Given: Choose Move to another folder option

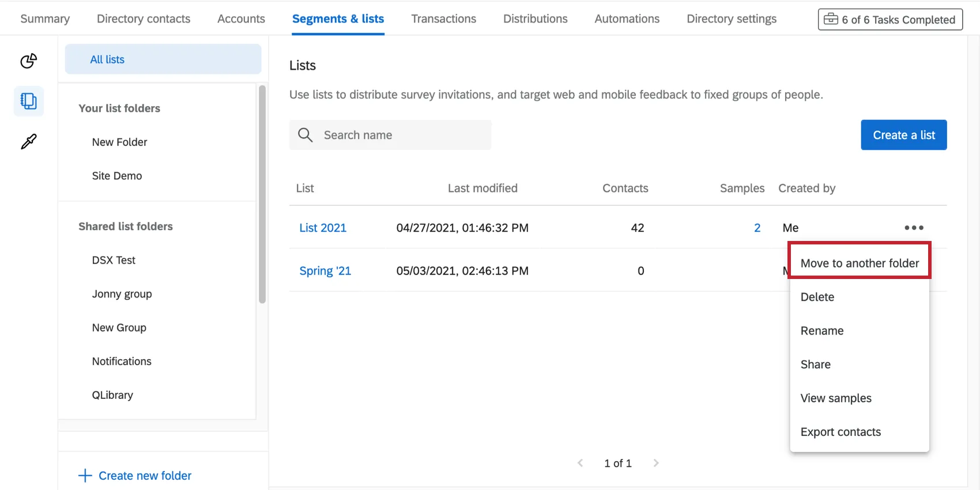Looking at the screenshot, I should coord(859,263).
